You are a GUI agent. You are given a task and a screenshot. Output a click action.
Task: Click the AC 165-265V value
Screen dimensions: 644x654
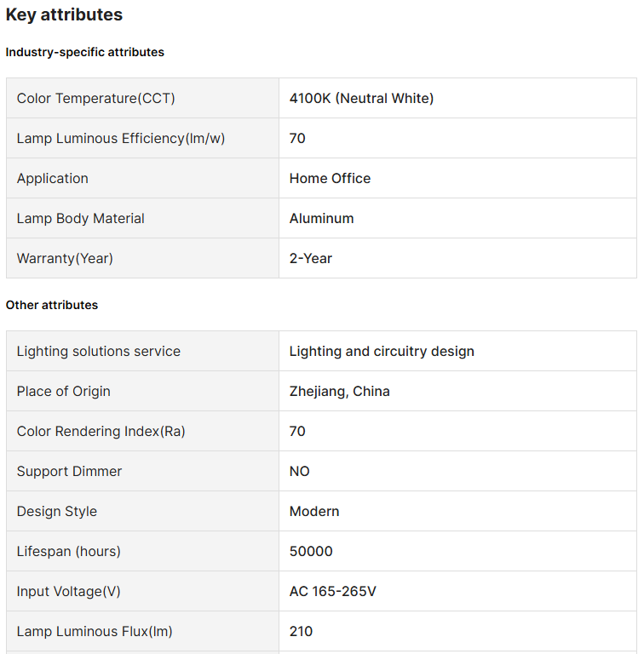(x=333, y=592)
